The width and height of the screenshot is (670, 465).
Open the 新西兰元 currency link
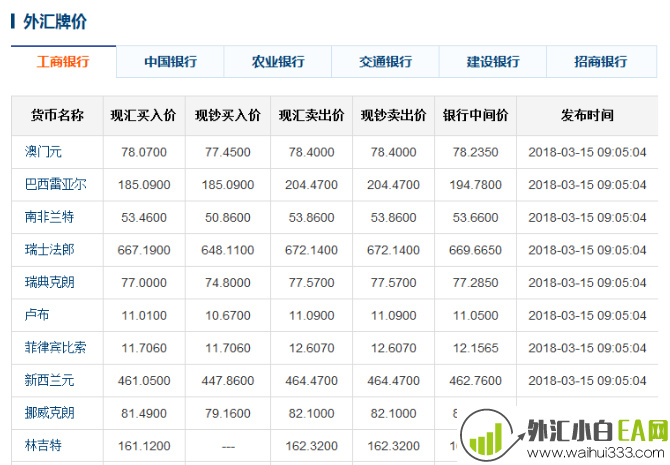49,380
